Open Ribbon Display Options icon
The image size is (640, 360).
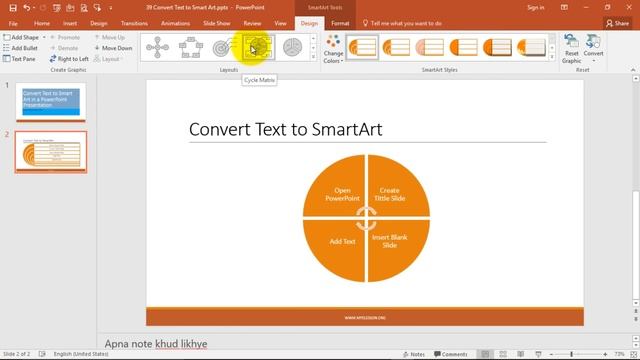point(564,7)
